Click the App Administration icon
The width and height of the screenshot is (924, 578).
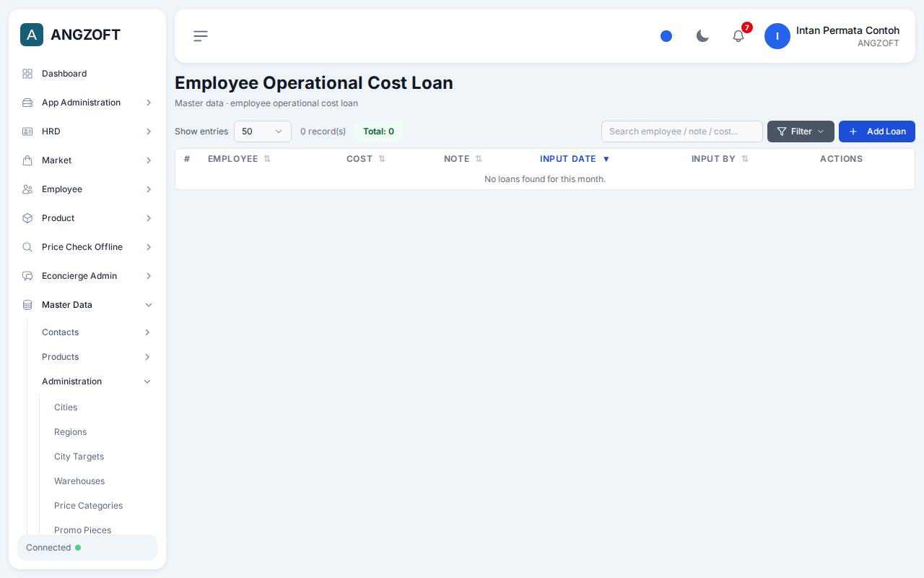click(27, 103)
